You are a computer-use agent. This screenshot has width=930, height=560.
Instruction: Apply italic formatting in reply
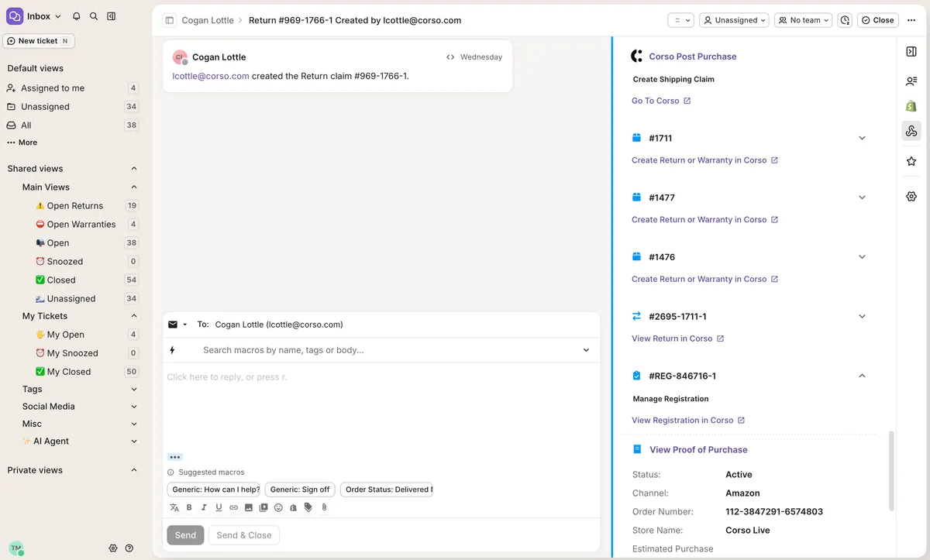pyautogui.click(x=204, y=508)
